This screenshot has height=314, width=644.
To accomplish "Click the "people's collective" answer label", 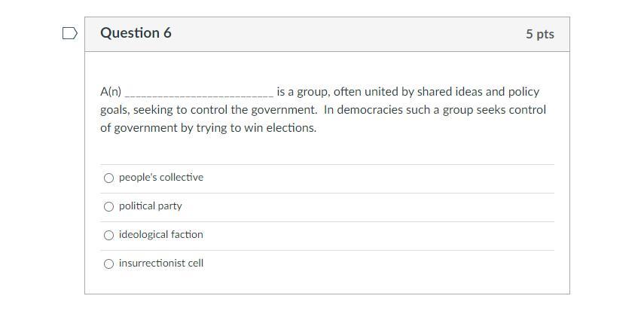I will pyautogui.click(x=160, y=178).
